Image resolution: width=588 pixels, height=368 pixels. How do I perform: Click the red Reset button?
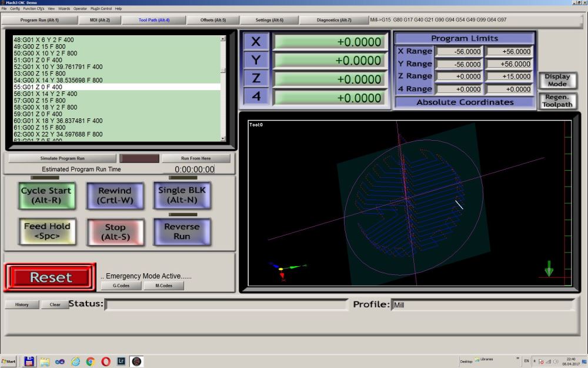pyautogui.click(x=50, y=277)
